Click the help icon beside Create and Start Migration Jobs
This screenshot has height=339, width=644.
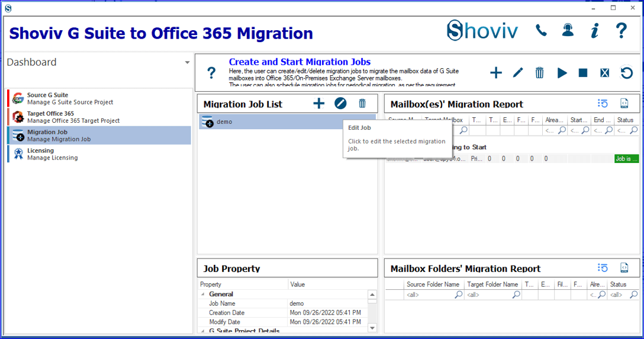click(211, 73)
